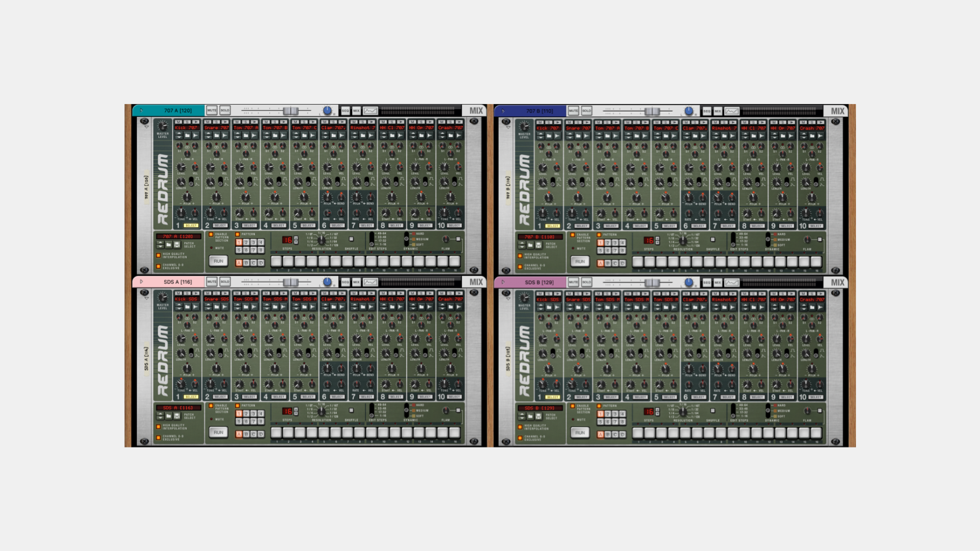
Task: Toggle Enable Pattern Section in SDS A
Action: [211, 406]
